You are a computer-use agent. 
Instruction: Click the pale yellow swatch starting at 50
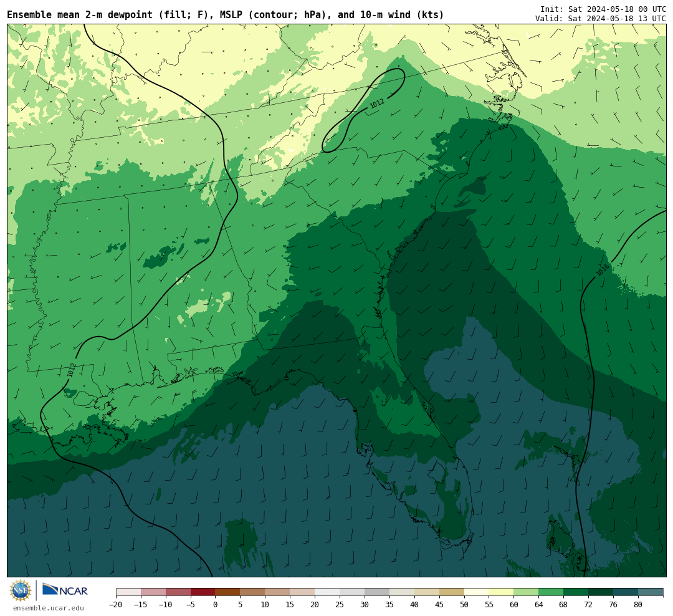tap(477, 592)
